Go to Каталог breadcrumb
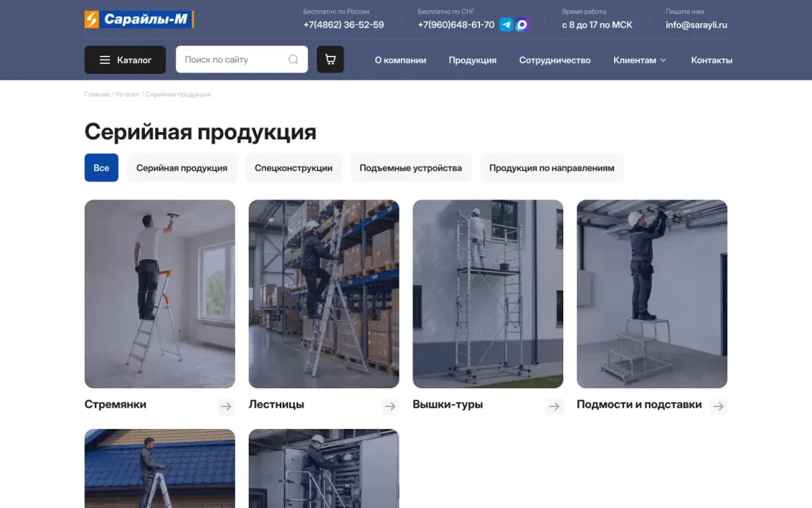The width and height of the screenshot is (812, 508). [x=128, y=94]
